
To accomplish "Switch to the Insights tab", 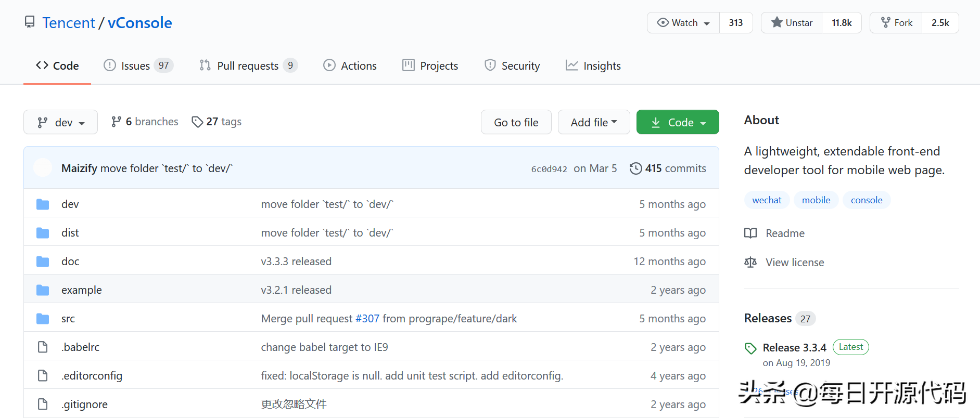I will [593, 66].
